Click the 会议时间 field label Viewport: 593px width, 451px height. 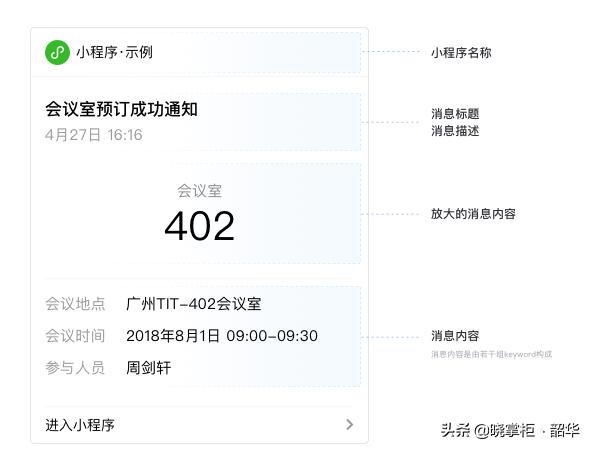tap(75, 336)
